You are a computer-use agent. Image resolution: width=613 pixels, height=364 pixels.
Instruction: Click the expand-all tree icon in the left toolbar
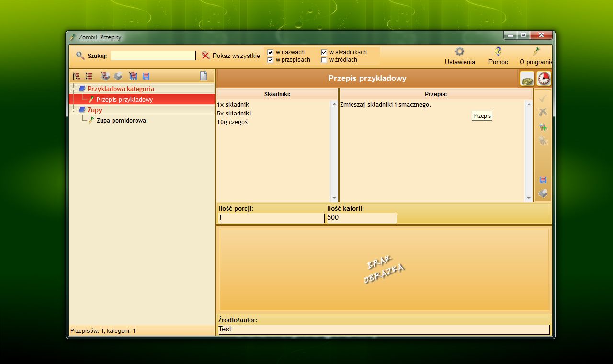(x=76, y=76)
